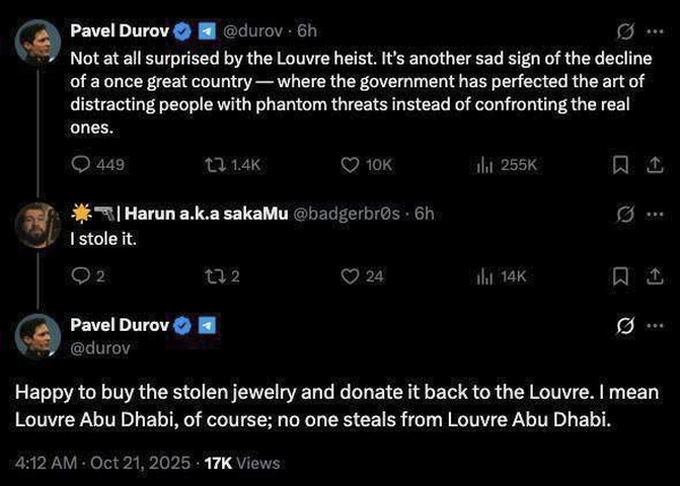Retweet Durov's tweet with 1.4K reposts
The width and height of the screenshot is (680, 486).
pos(226,166)
